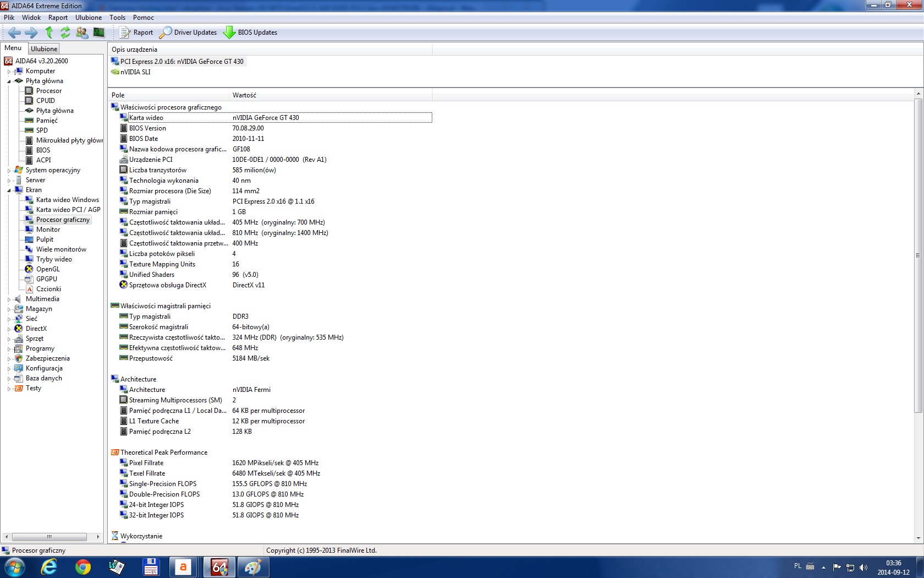The height and width of the screenshot is (578, 924).
Task: Expand the DirectX tree node
Action: pyautogui.click(x=9, y=329)
